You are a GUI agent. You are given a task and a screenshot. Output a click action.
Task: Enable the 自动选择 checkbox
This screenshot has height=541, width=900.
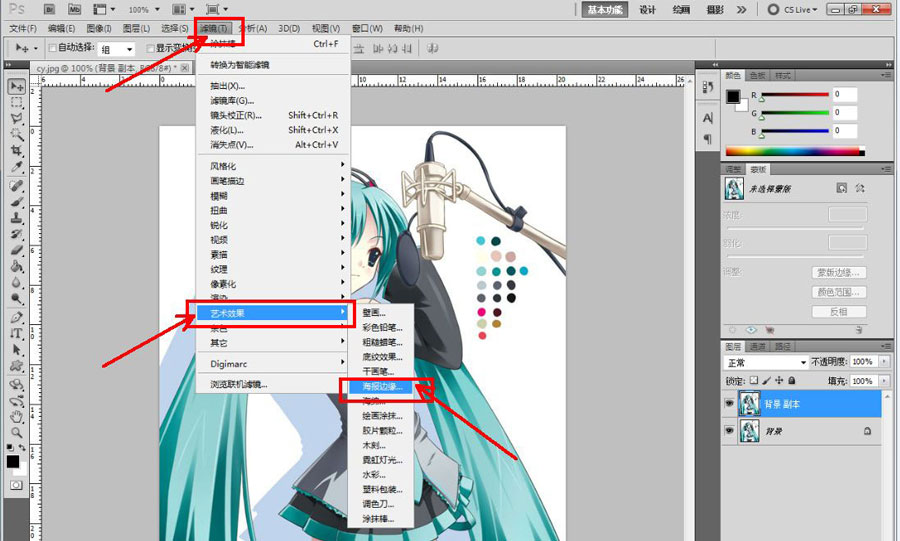[52, 48]
